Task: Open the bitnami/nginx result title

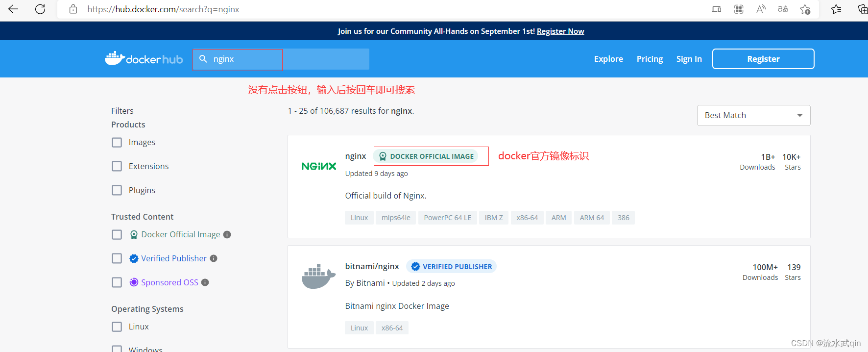Action: (x=372, y=266)
